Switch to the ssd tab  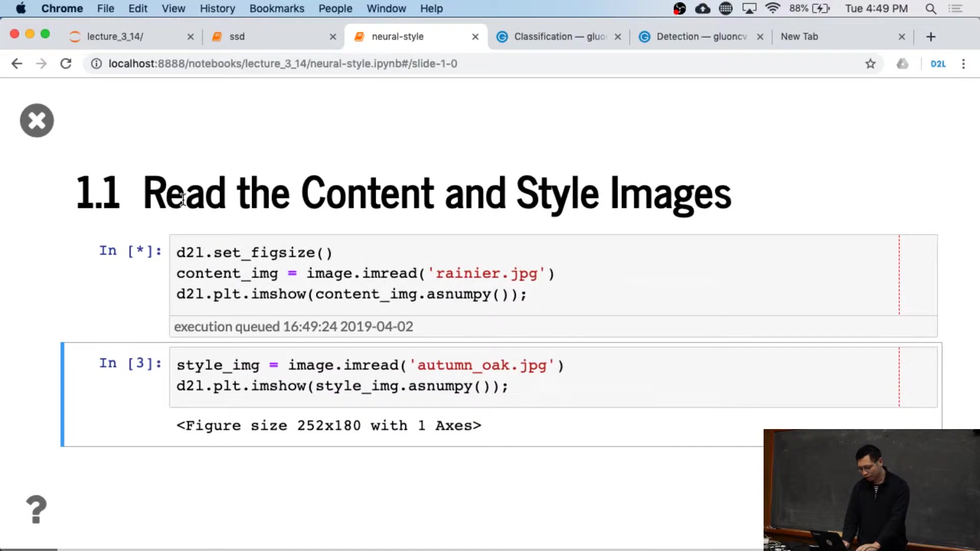[273, 37]
